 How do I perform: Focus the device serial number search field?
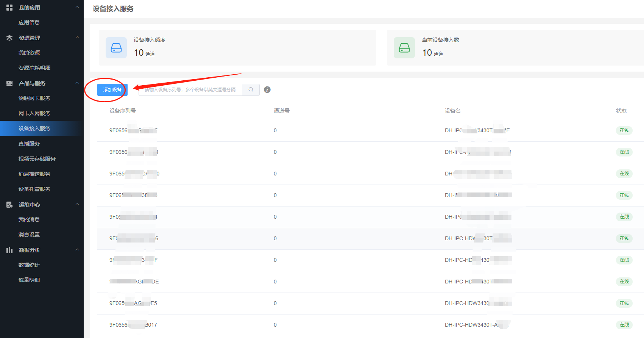190,90
